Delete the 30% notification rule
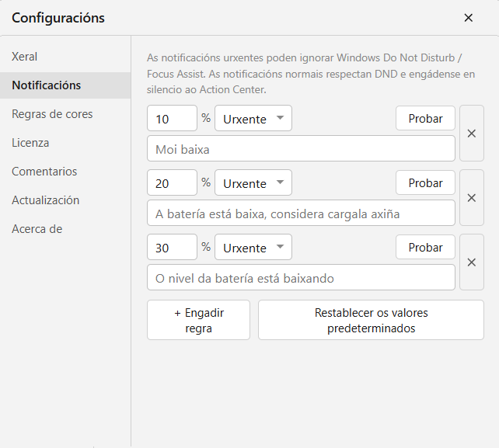499x448 pixels. [472, 262]
